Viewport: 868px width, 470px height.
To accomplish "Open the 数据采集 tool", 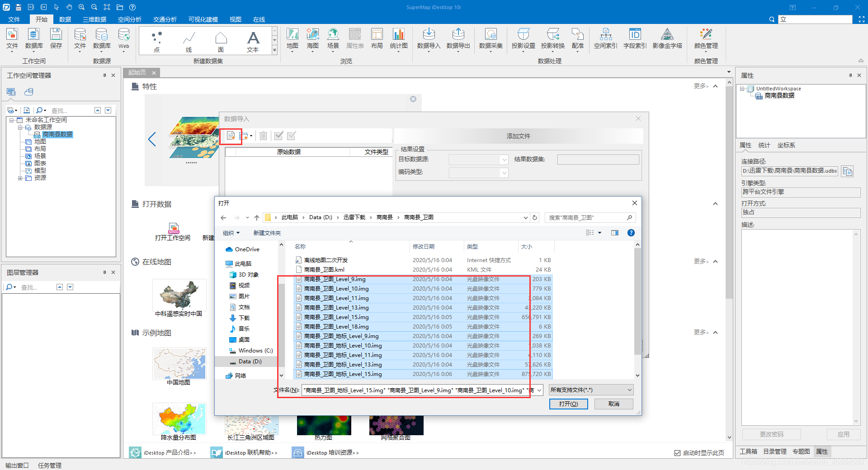I will 491,38.
